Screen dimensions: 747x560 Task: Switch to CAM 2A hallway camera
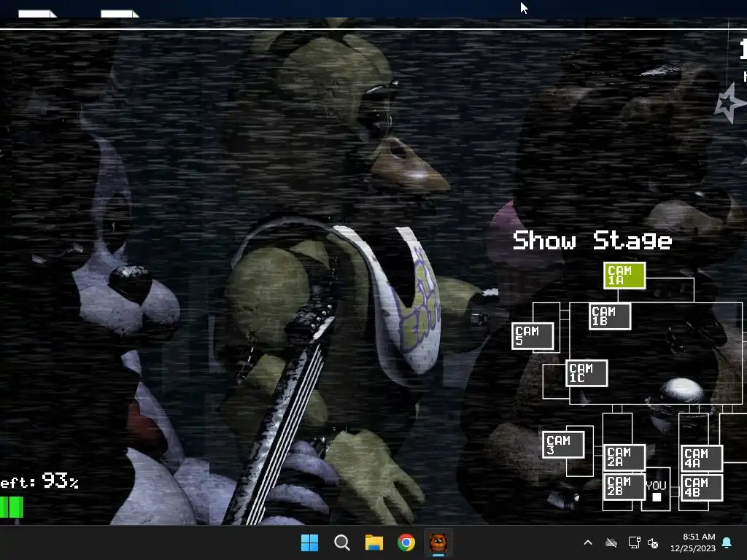click(624, 457)
